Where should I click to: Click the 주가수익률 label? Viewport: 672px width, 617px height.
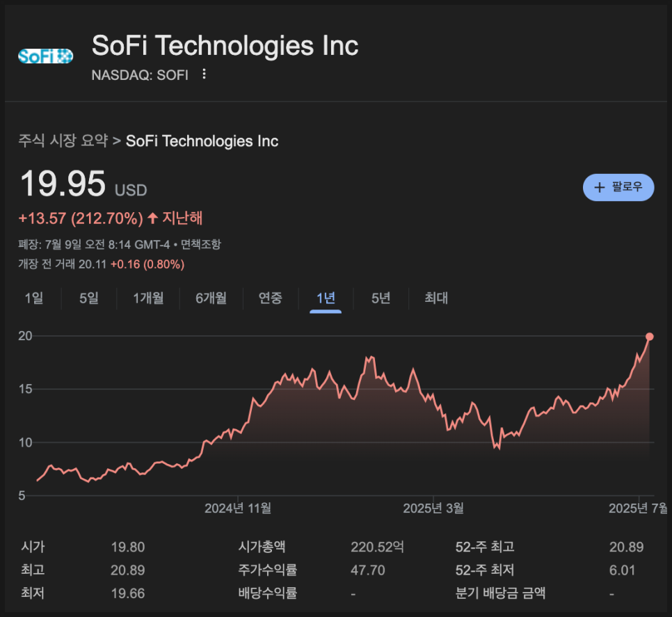click(267, 570)
